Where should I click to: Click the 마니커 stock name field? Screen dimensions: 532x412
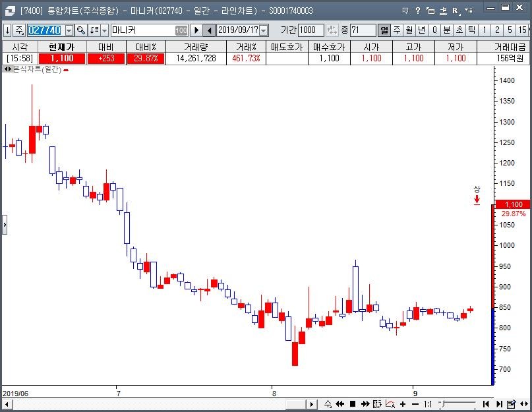click(149, 30)
